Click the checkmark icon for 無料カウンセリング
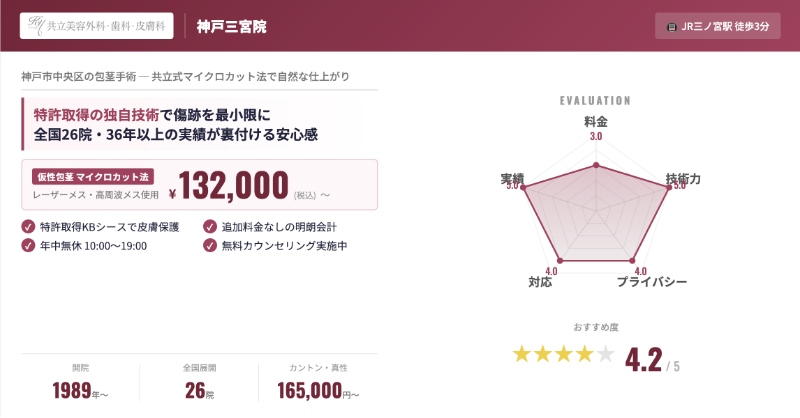This screenshot has width=800, height=418. pyautogui.click(x=209, y=245)
